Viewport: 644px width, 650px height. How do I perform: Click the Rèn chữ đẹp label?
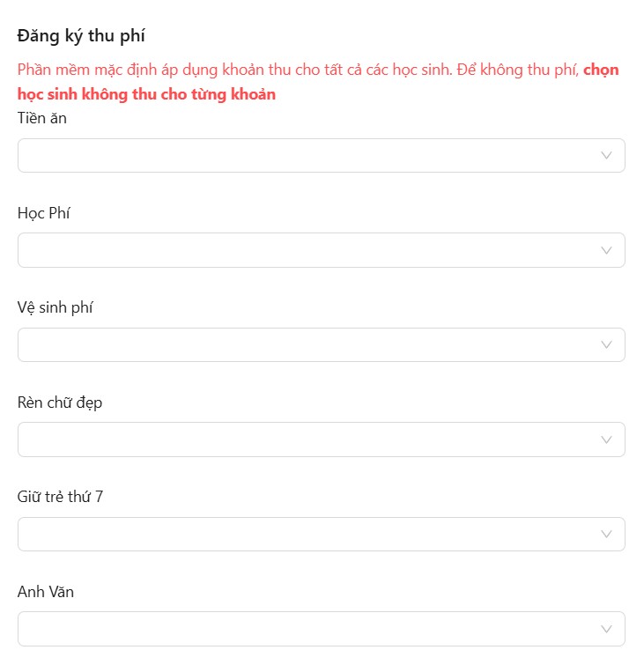60,403
